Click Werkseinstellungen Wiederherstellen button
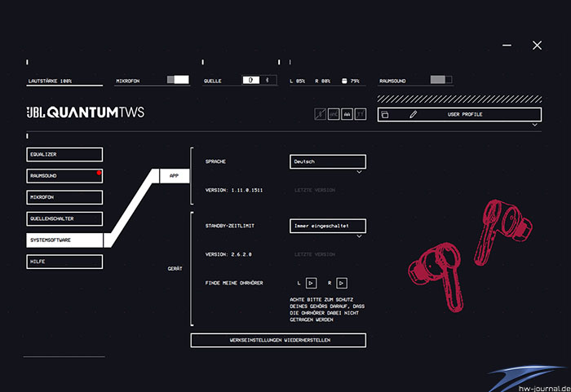Viewport: 571px width, 392px height. click(x=278, y=340)
